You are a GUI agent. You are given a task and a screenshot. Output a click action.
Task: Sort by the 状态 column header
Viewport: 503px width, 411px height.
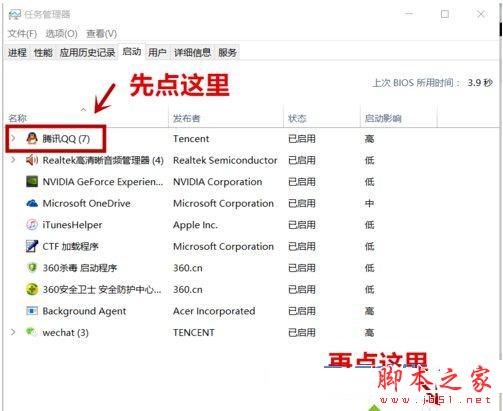click(297, 118)
